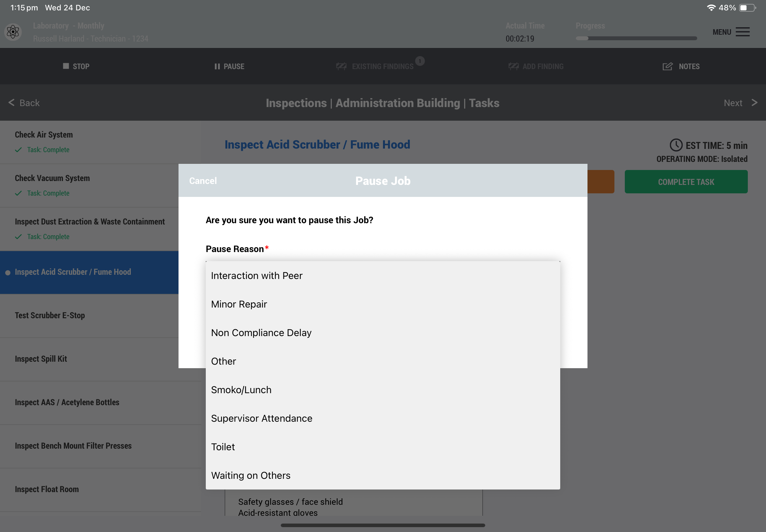Open the hamburger MENU icon
This screenshot has width=766, height=532.
pyautogui.click(x=742, y=32)
